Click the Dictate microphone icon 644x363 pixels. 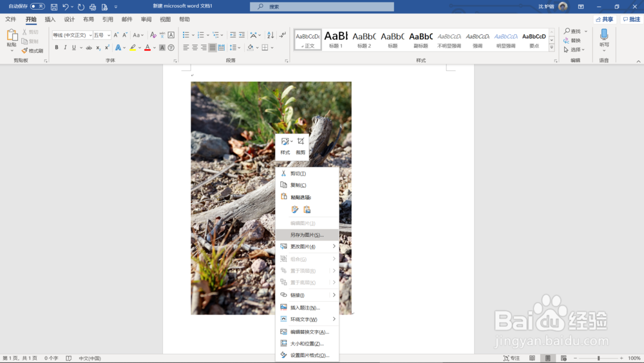tap(604, 34)
